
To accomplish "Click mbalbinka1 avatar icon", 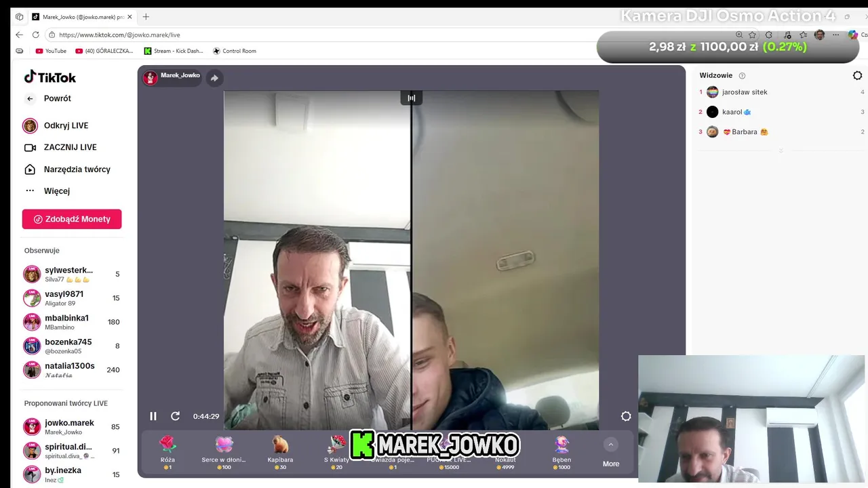I will click(32, 322).
